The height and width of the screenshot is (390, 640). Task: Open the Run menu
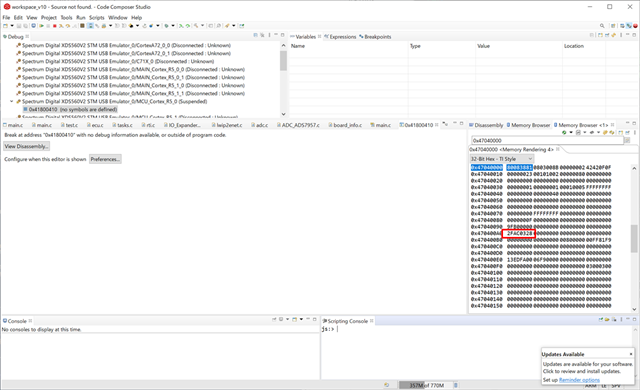(x=81, y=18)
